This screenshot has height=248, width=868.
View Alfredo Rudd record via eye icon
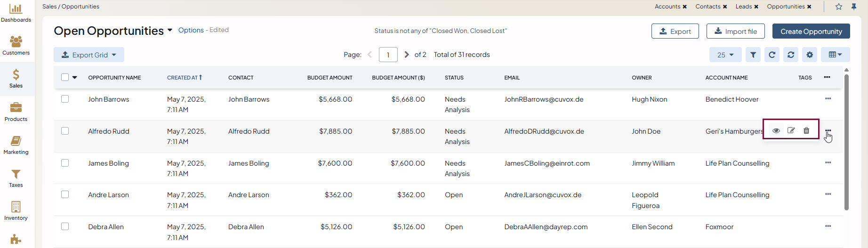click(x=776, y=131)
